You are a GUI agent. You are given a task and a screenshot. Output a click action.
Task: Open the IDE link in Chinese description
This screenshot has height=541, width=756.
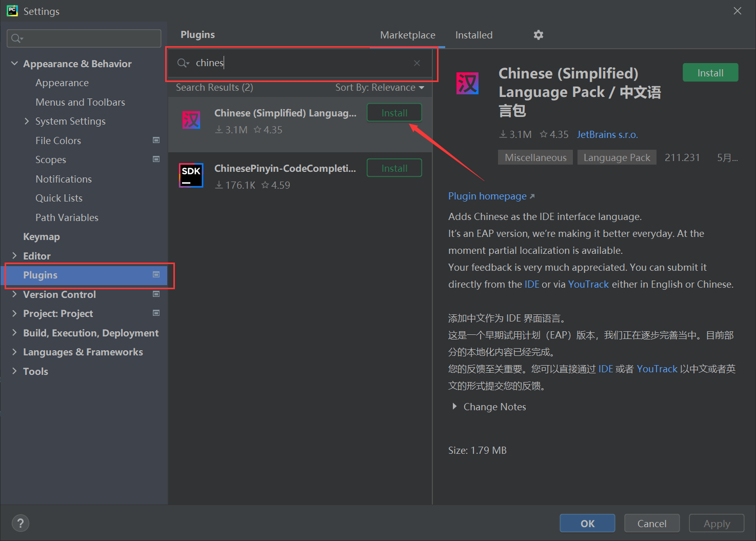click(606, 369)
